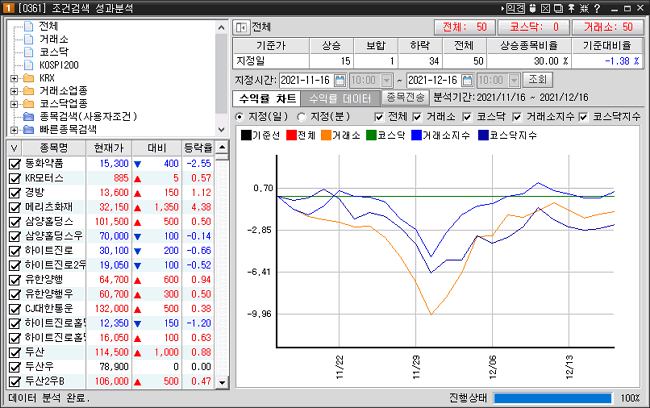Click the 진행상태 progress bar
Screen dimensions: 650x408
(553, 398)
